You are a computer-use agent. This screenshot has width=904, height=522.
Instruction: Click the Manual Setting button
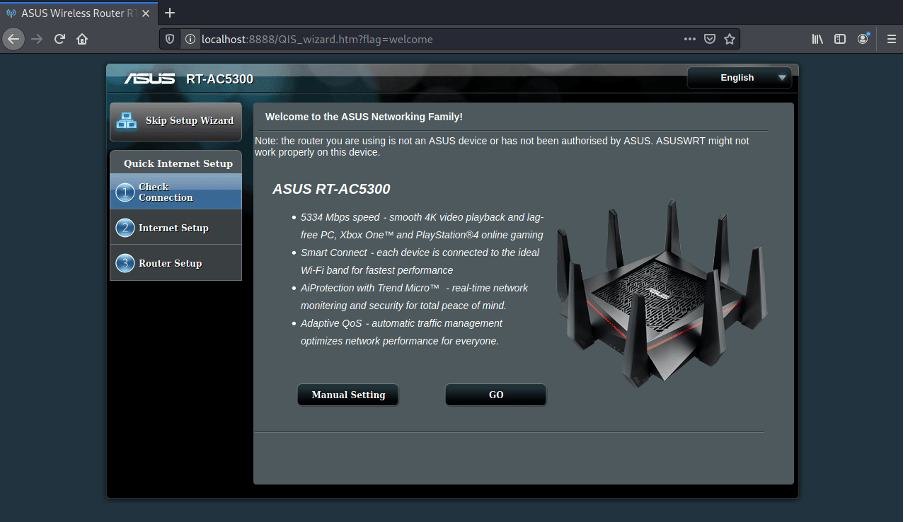[348, 395]
